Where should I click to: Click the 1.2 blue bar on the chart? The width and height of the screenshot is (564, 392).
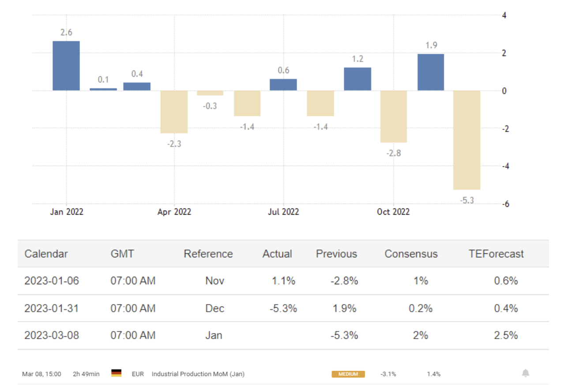tap(357, 79)
